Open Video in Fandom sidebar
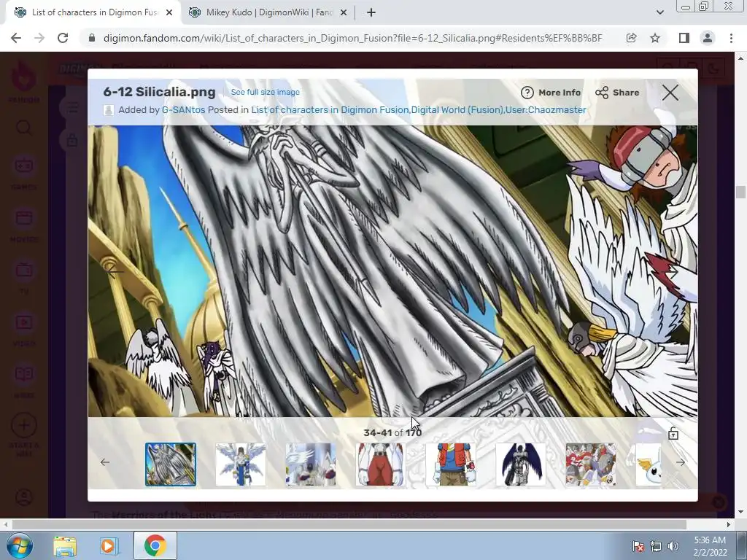 [x=24, y=330]
